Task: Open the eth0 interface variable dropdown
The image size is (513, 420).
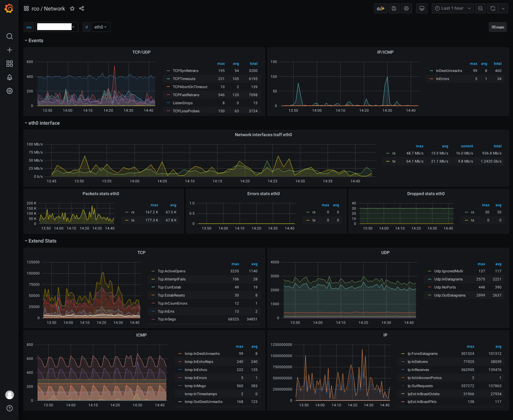Action: tap(101, 27)
